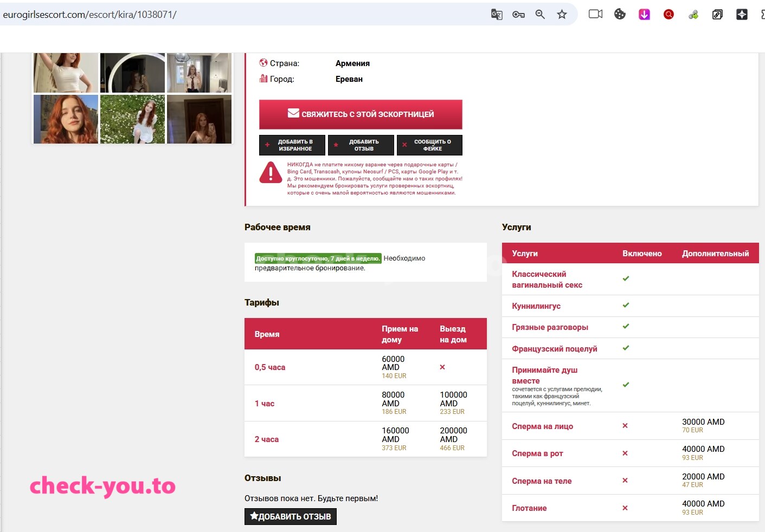Open the saved passwords key icon
Screen dimensions: 765x532
coord(518,15)
